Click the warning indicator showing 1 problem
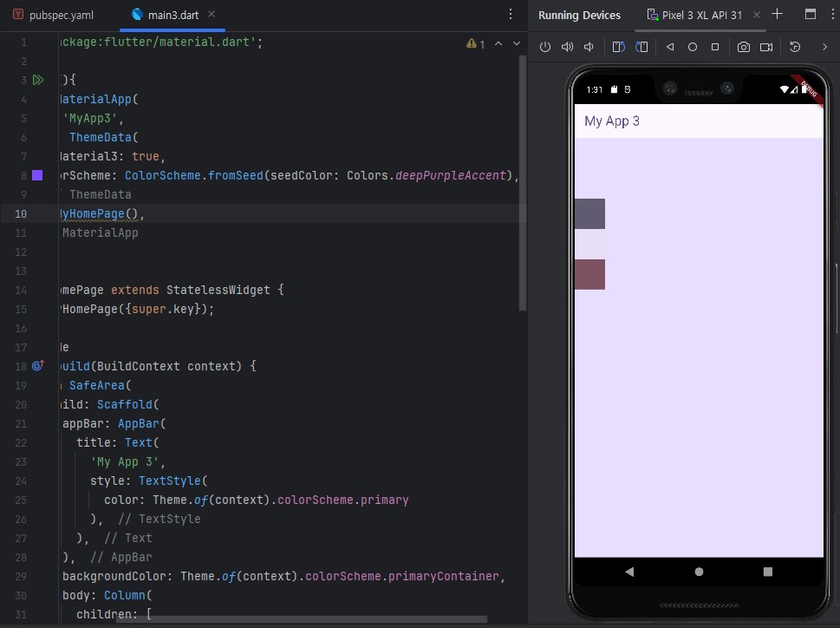This screenshot has width=840, height=628. (x=475, y=44)
